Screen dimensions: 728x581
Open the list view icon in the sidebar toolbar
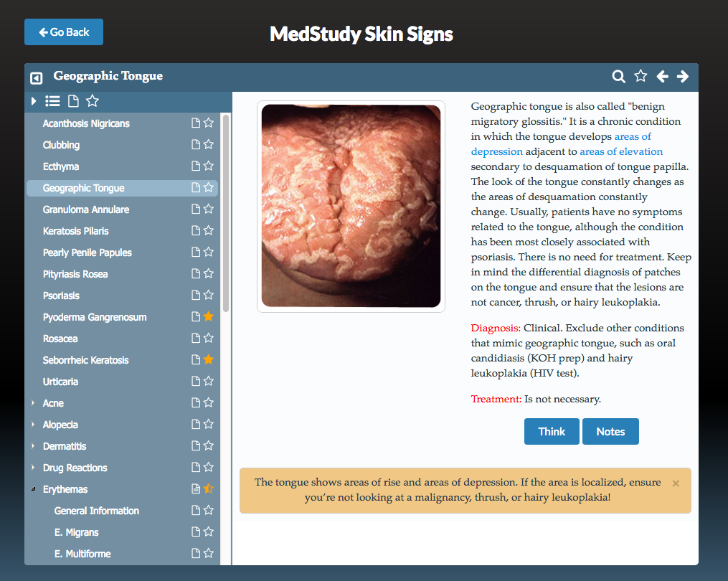point(52,101)
